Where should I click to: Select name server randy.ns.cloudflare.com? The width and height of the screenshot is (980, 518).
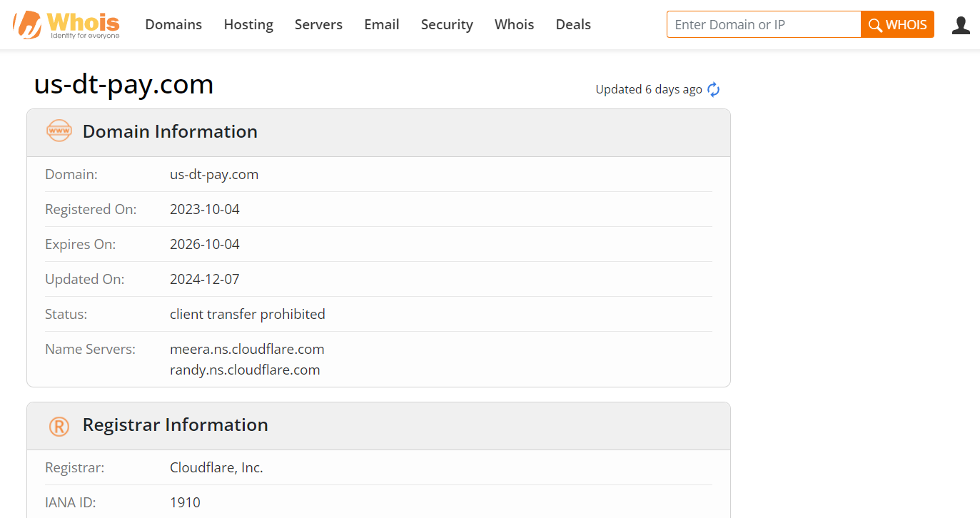click(245, 370)
